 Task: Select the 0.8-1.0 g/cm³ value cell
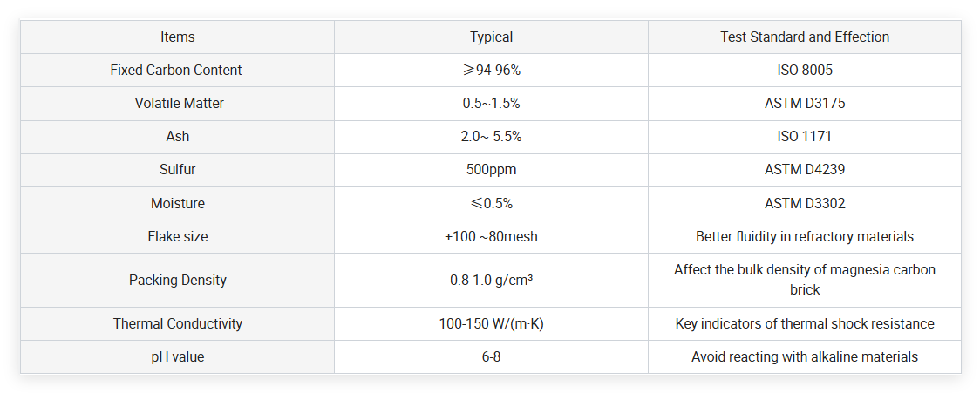pos(491,280)
